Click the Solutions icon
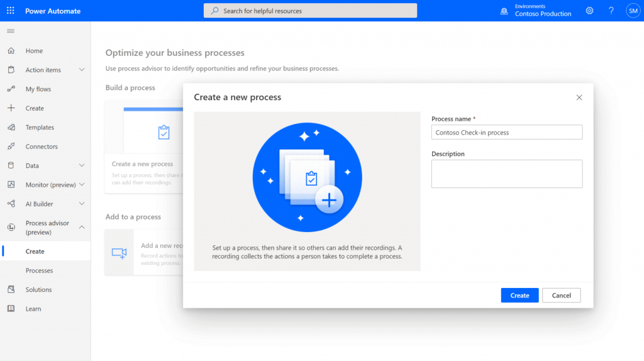 (x=11, y=289)
